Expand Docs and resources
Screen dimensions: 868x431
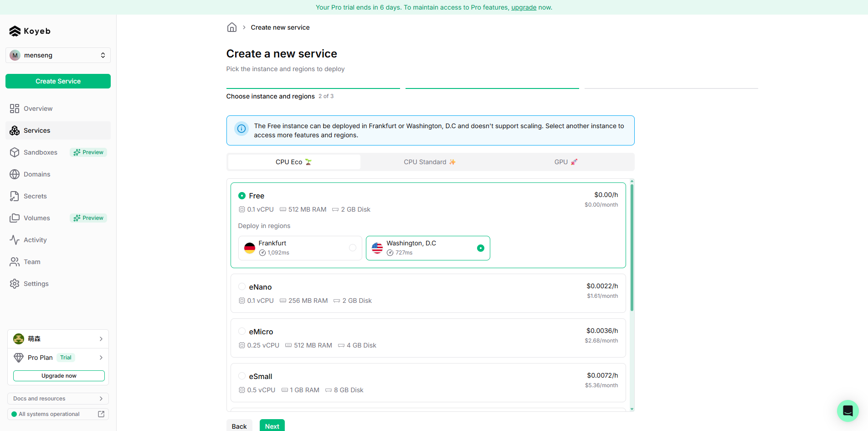coord(58,398)
